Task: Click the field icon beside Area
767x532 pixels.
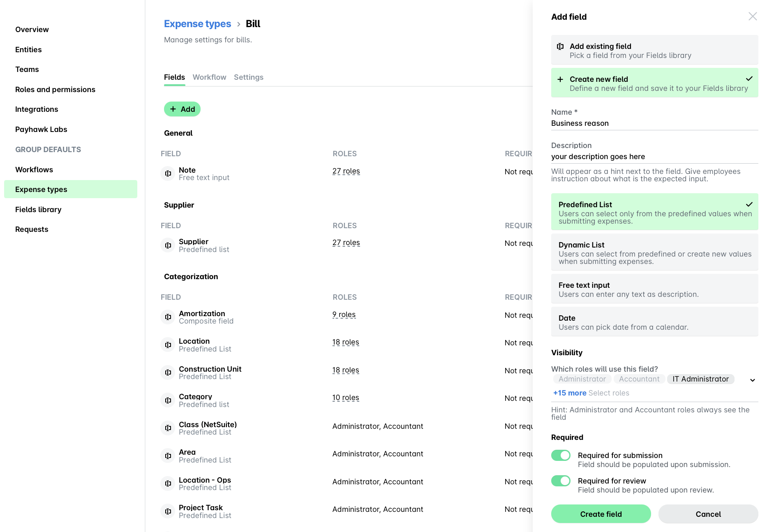Action: tap(168, 456)
